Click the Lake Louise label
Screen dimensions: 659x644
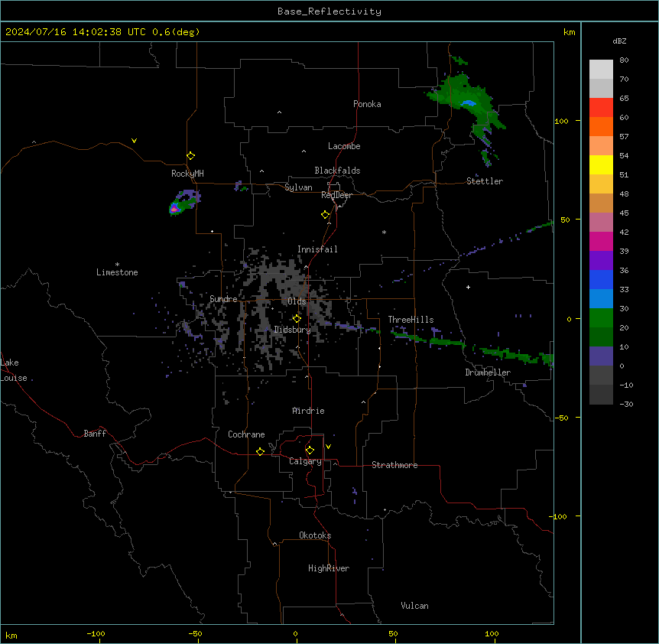pyautogui.click(x=14, y=370)
